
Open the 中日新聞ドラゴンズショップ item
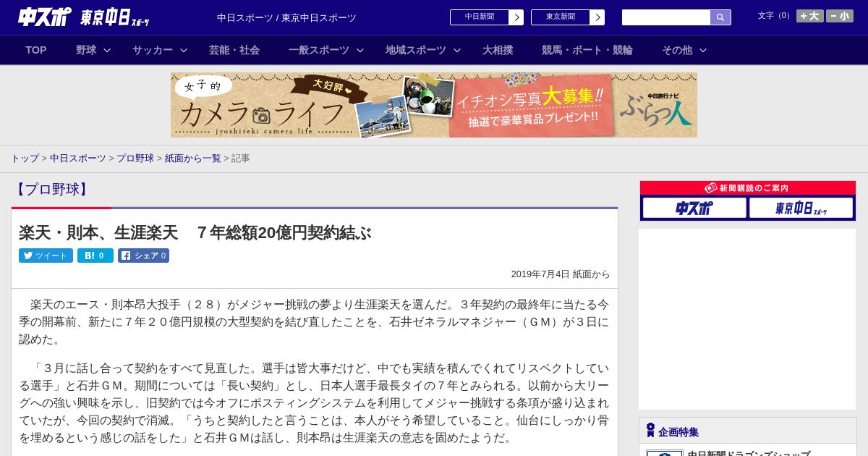(x=749, y=453)
